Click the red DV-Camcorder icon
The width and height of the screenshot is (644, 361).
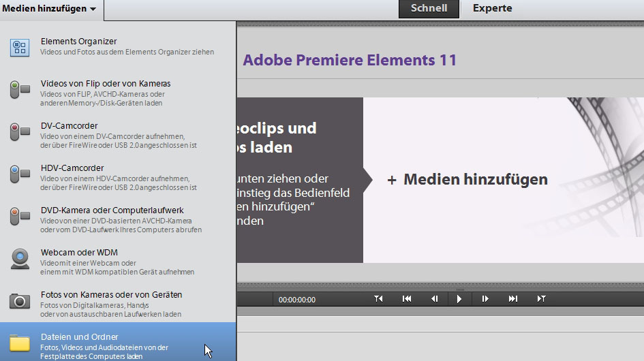coord(20,131)
